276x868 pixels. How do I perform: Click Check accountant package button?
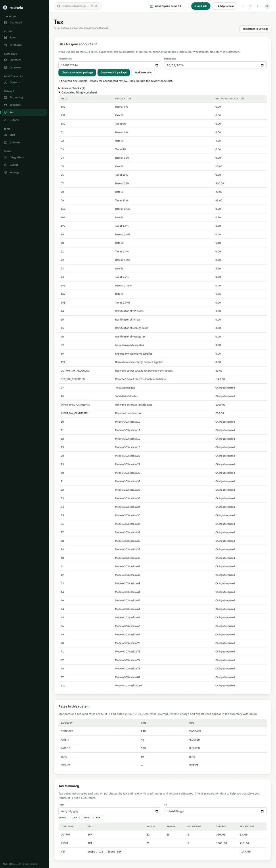[x=77, y=72]
